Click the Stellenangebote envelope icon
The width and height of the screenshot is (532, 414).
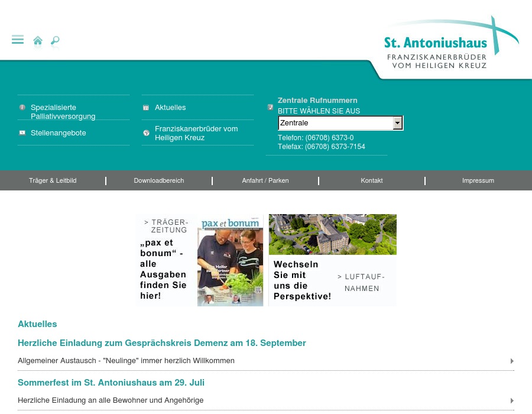pyautogui.click(x=22, y=132)
